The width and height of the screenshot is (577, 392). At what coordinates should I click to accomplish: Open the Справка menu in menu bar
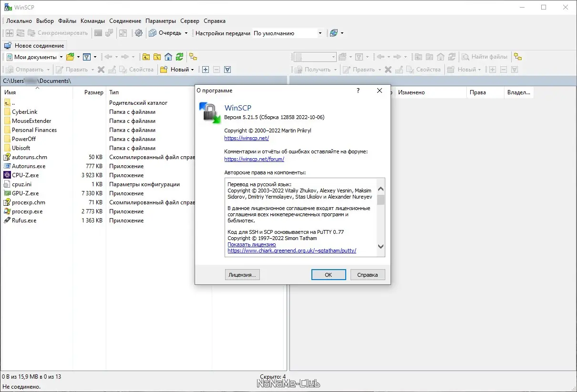click(x=215, y=21)
